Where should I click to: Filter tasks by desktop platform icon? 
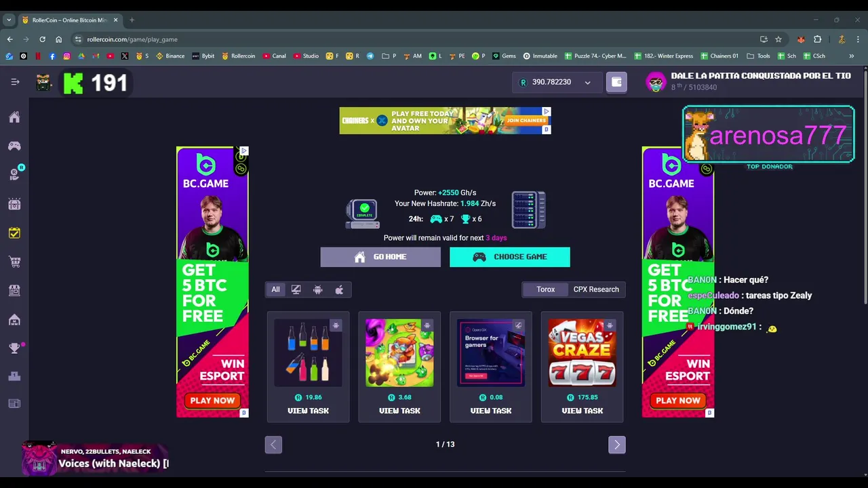coord(296,289)
